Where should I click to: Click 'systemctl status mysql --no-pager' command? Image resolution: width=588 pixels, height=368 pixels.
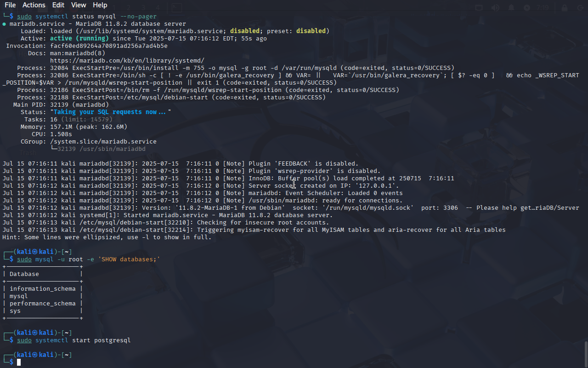point(87,17)
